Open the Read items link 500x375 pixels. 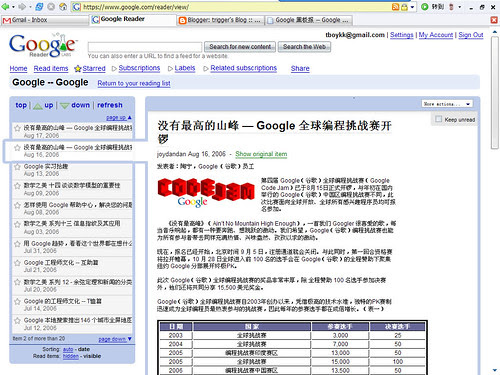(51, 68)
